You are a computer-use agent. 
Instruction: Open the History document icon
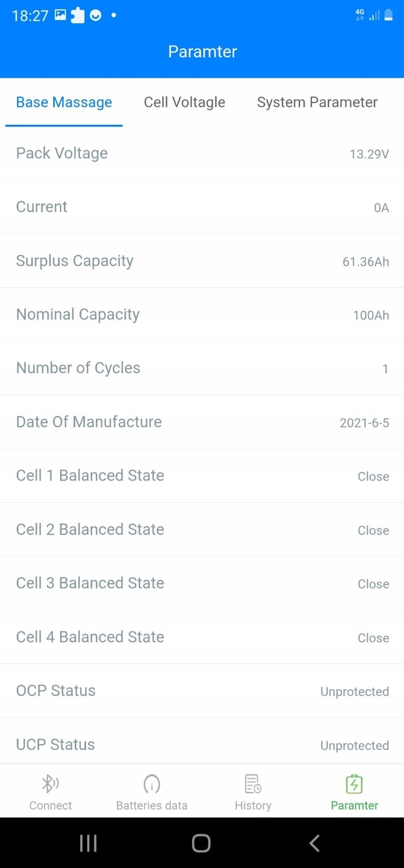pos(253,784)
